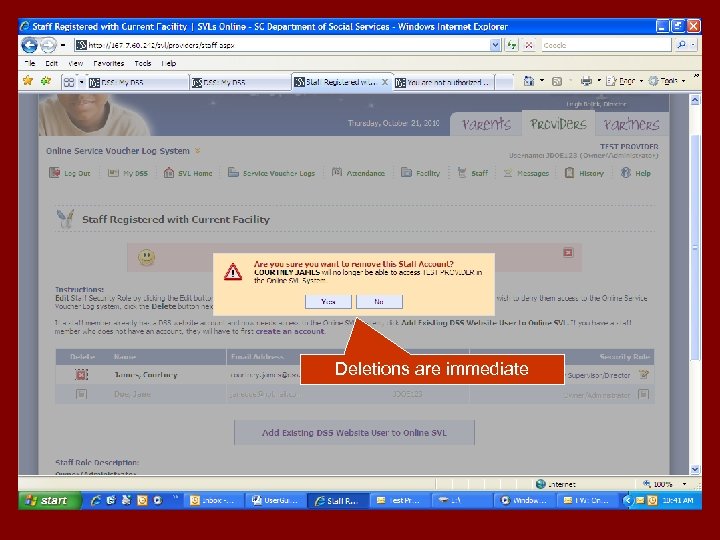The width and height of the screenshot is (720, 540).
Task: Open the File menu
Action: pos(30,63)
